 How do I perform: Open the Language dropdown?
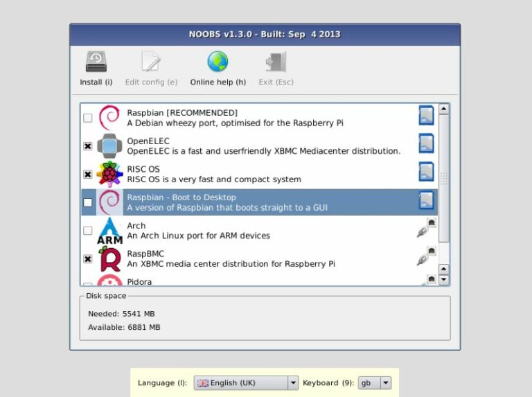click(x=246, y=382)
